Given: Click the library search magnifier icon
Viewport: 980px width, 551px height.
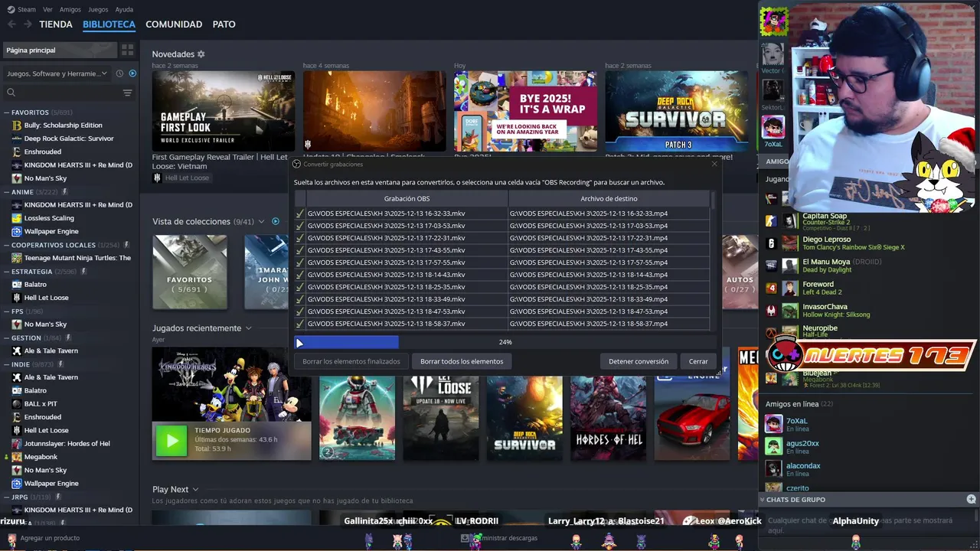Looking at the screenshot, I should tap(11, 93).
